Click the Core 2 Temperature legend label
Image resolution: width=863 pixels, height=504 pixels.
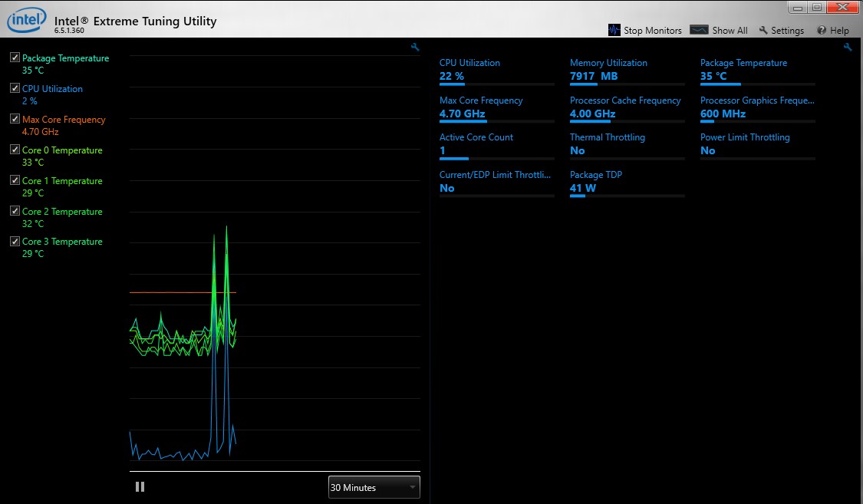(x=62, y=211)
